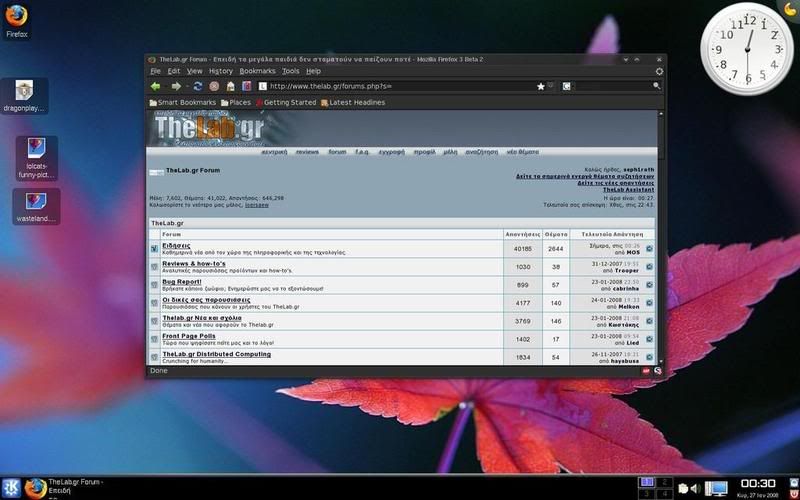
Task: Open the Bug Report! forum link
Action: point(182,282)
